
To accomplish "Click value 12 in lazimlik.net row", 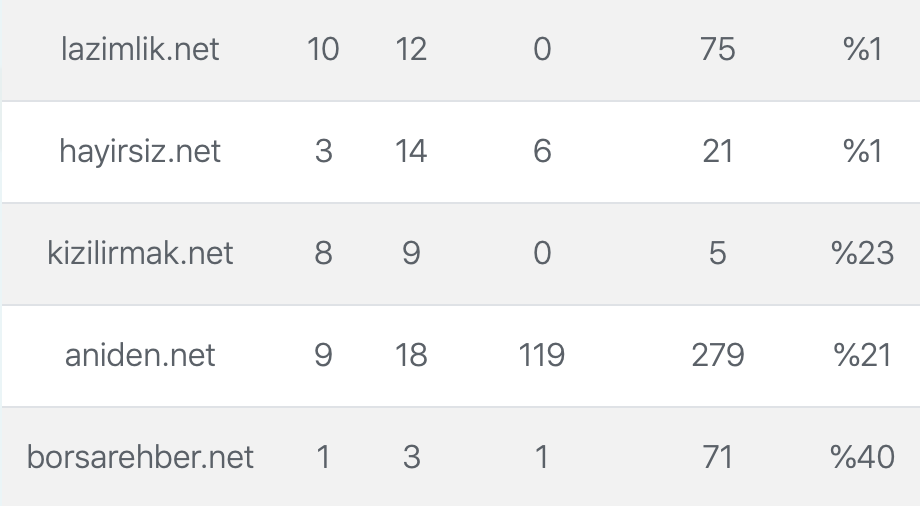I will pos(411,49).
